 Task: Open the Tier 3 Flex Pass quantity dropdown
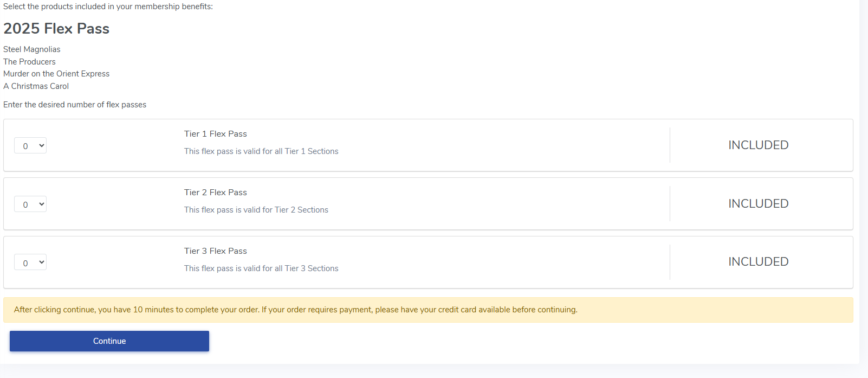[30, 262]
